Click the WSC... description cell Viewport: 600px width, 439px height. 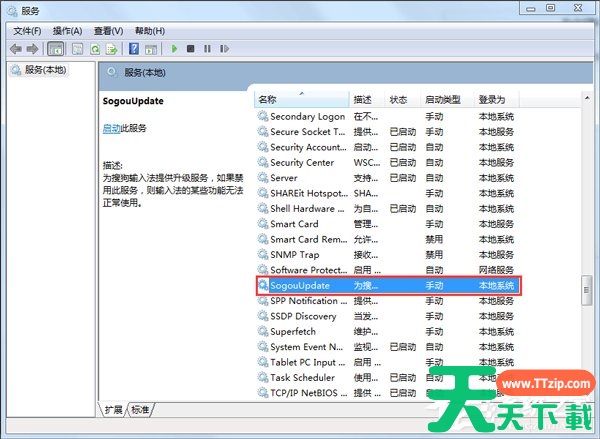pos(367,162)
